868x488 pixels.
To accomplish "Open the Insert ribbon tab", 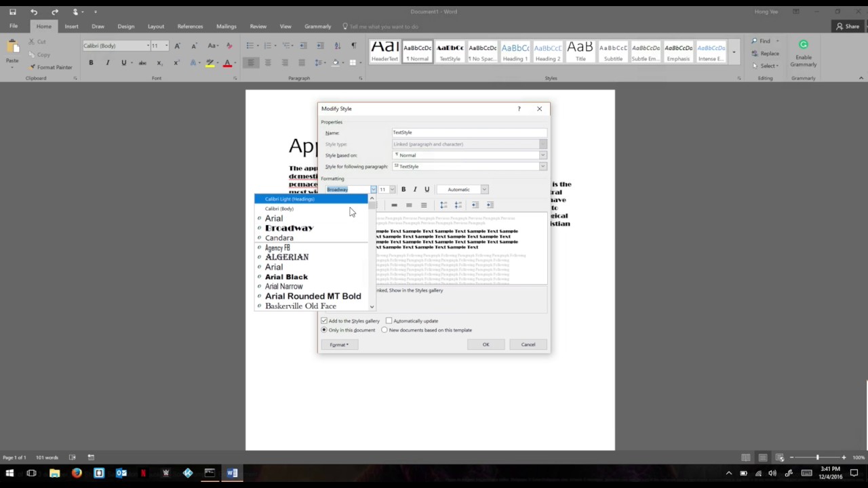I will coord(71,26).
